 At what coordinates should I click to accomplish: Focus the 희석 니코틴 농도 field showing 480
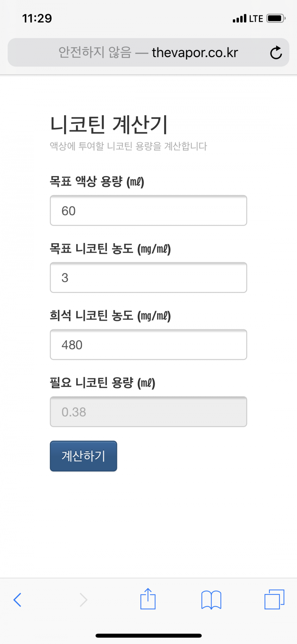148,345
